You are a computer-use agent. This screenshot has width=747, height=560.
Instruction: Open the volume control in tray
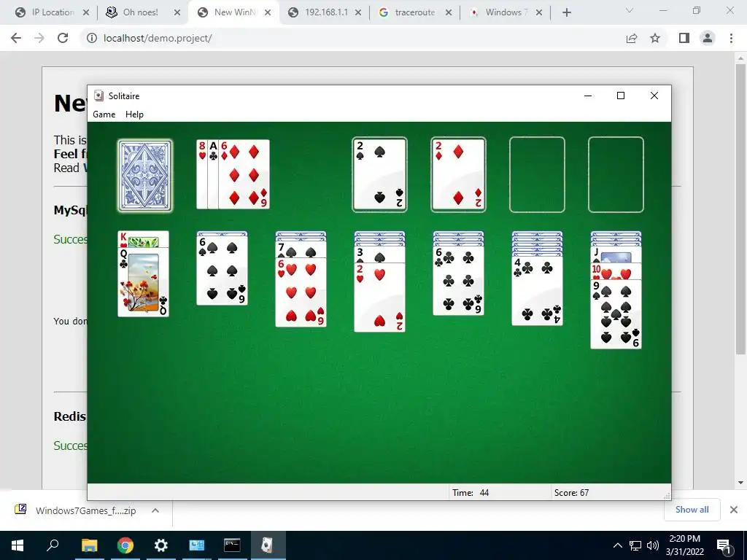(x=653, y=545)
